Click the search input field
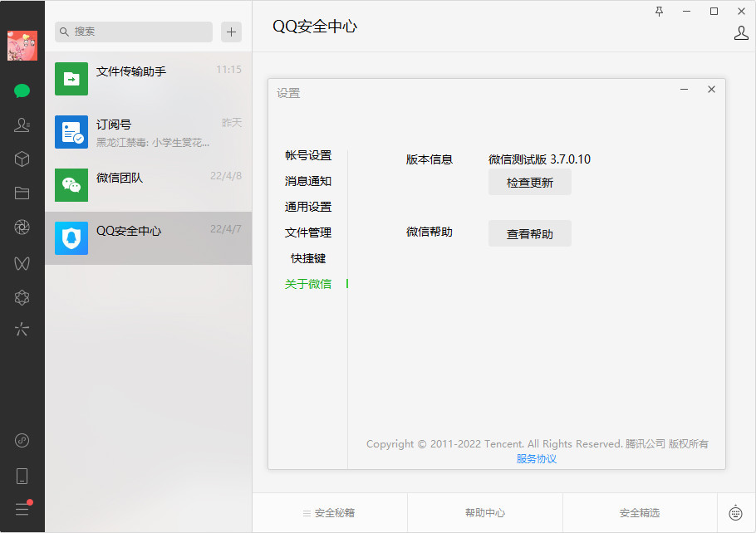The height and width of the screenshot is (533, 756). point(133,32)
